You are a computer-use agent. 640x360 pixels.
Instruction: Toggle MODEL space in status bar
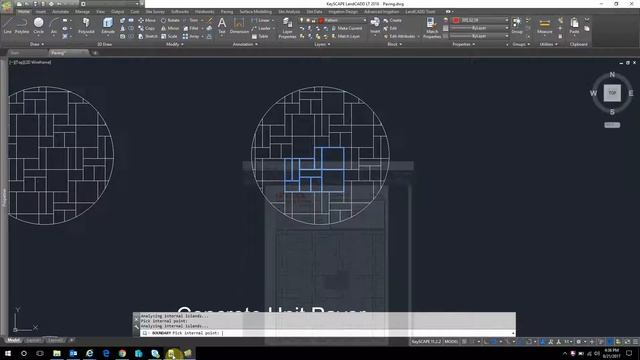click(451, 342)
